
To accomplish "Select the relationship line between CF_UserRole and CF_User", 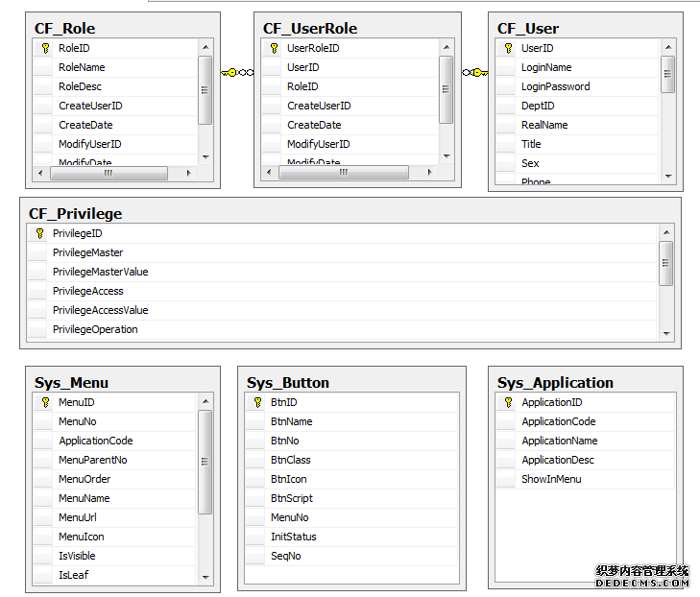I will coord(473,72).
